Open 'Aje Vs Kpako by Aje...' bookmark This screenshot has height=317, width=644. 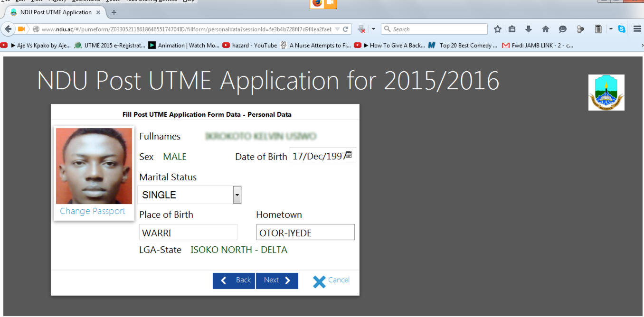tap(36, 46)
